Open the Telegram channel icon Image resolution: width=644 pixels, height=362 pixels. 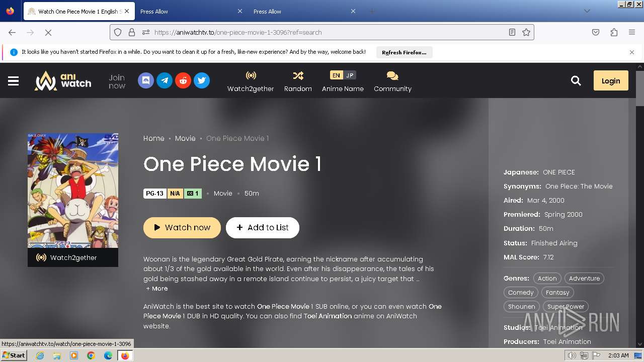(165, 80)
